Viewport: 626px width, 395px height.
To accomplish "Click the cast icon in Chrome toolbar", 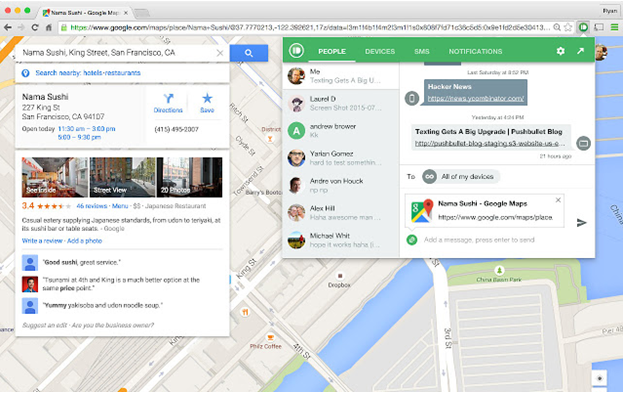I will pos(599,27).
